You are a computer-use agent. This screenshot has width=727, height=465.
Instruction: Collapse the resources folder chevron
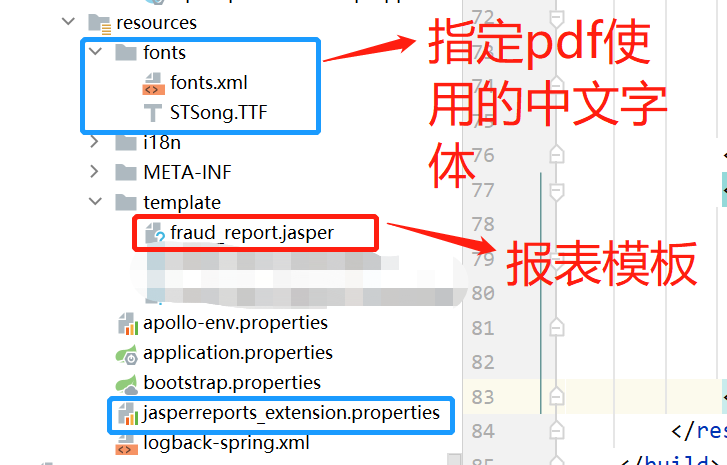68,21
